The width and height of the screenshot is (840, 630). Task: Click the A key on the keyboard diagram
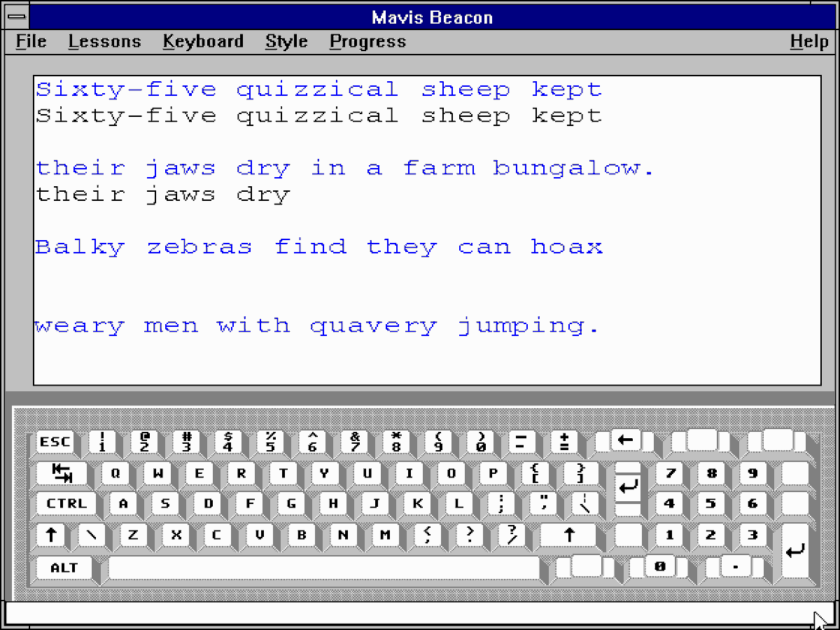tap(123, 503)
